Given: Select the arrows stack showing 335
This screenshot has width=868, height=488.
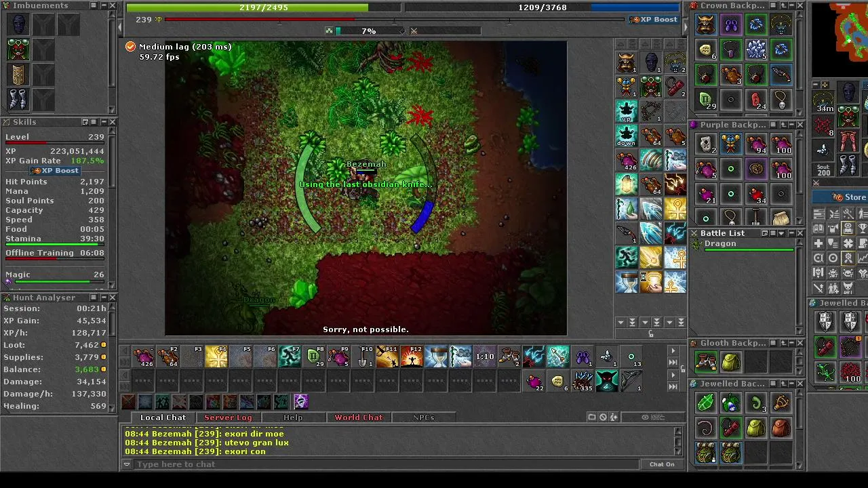Looking at the screenshot, I should pos(583,381).
